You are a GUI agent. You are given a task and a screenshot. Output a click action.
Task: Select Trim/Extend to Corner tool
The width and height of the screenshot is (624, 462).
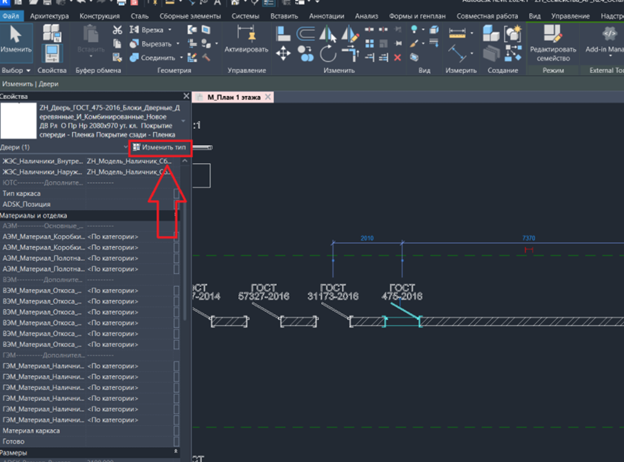[x=350, y=53]
